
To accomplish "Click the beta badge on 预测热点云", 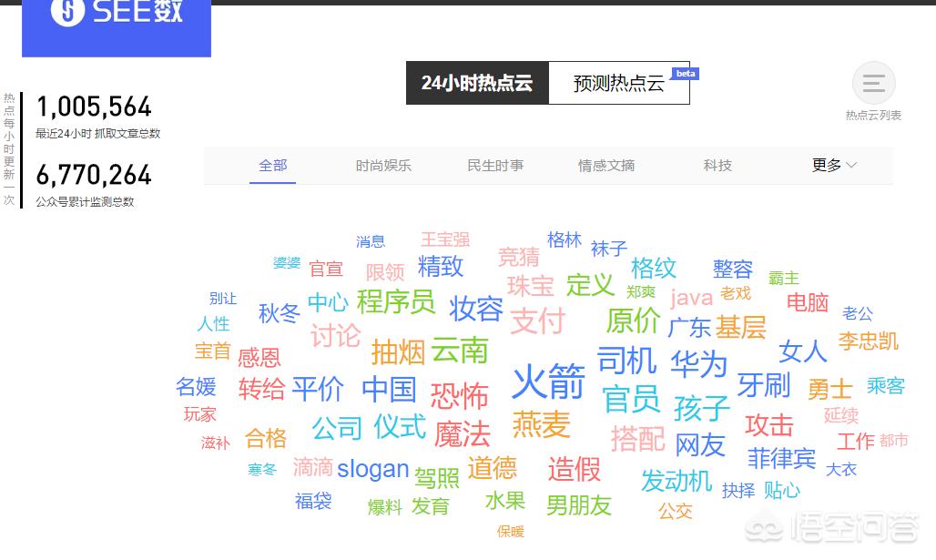I will coord(685,73).
